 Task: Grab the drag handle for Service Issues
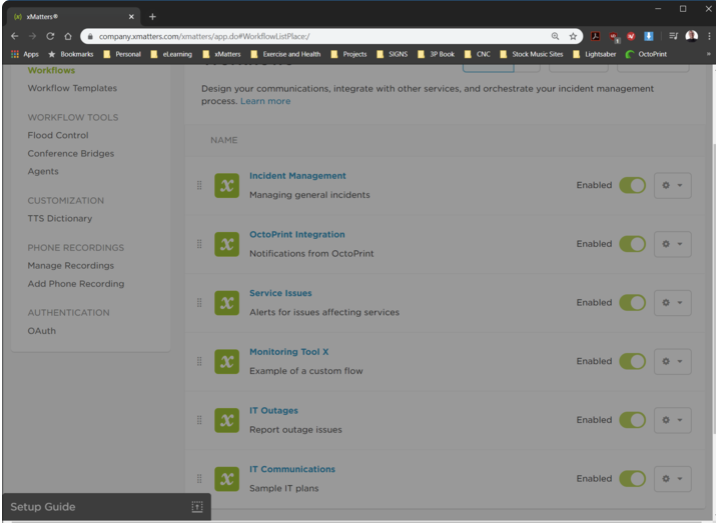pyautogui.click(x=199, y=302)
